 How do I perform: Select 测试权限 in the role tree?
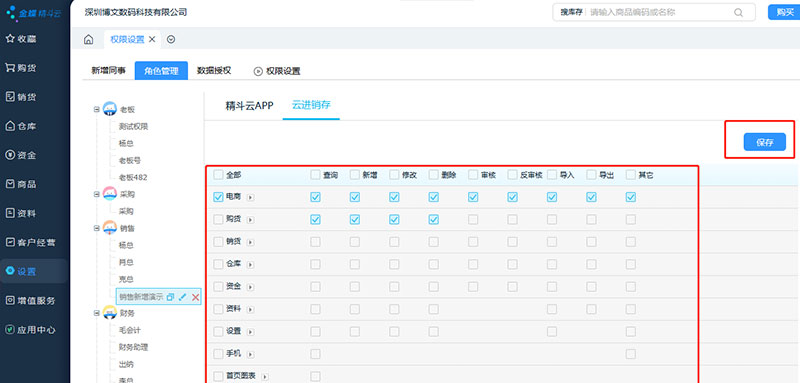tap(133, 126)
